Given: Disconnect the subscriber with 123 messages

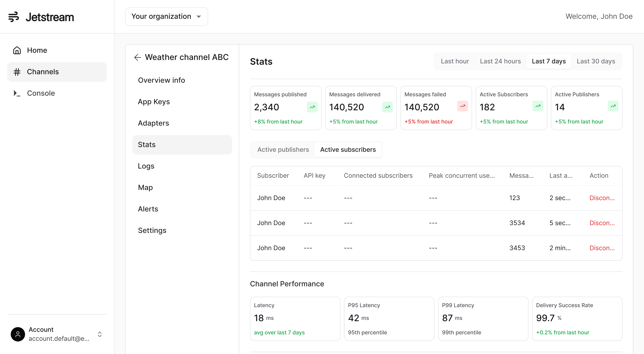Looking at the screenshot, I should (602, 198).
